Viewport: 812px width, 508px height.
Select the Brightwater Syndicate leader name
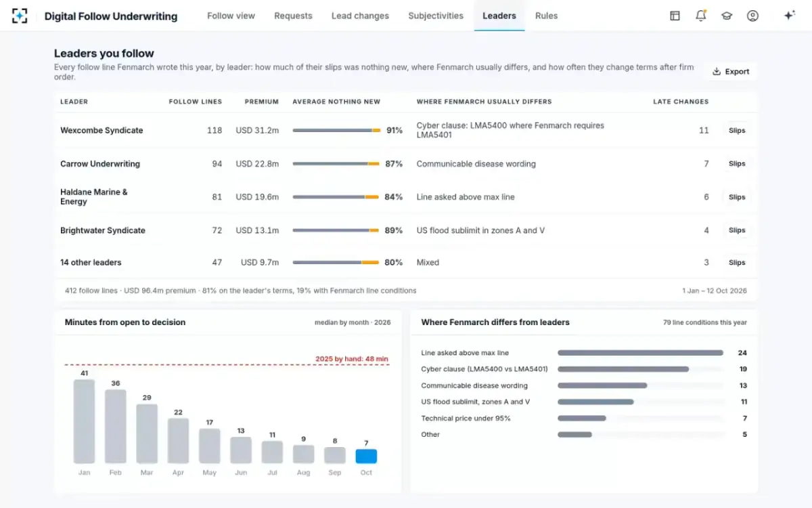point(103,230)
